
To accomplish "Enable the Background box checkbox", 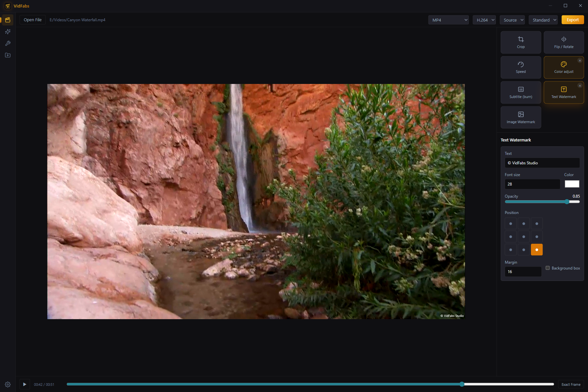I will 548,268.
